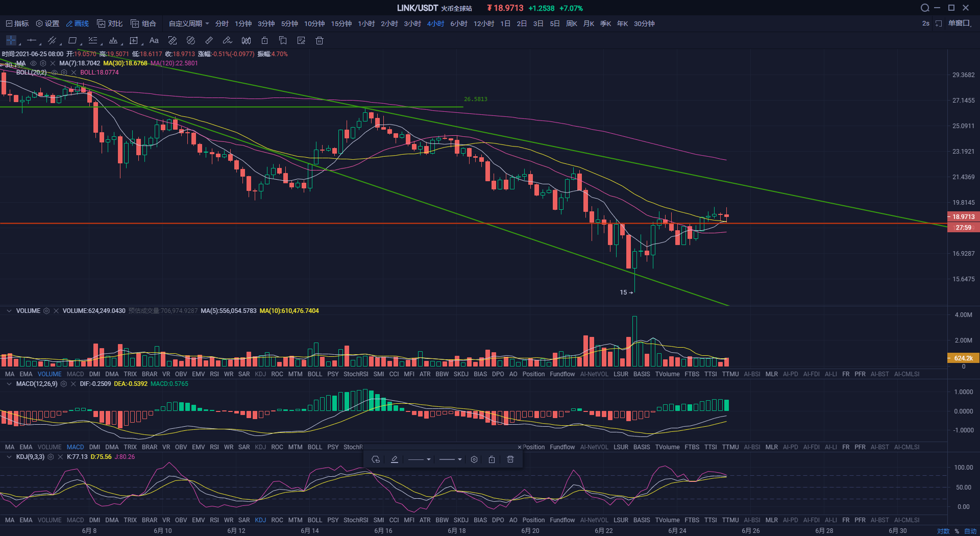Open the 单窗口 window layout dropdown
Viewport: 980px width, 536px height.
pos(960,23)
